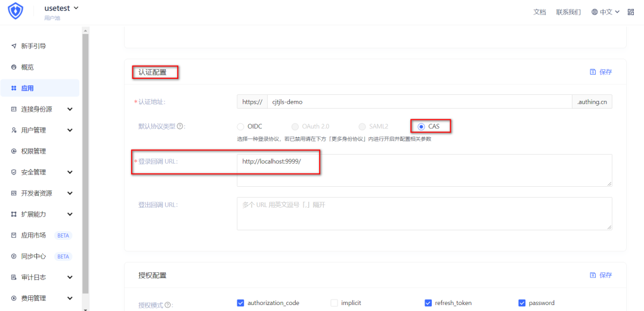The image size is (644, 311).
Task: Click the 连接身份源 icon
Action: click(x=14, y=109)
